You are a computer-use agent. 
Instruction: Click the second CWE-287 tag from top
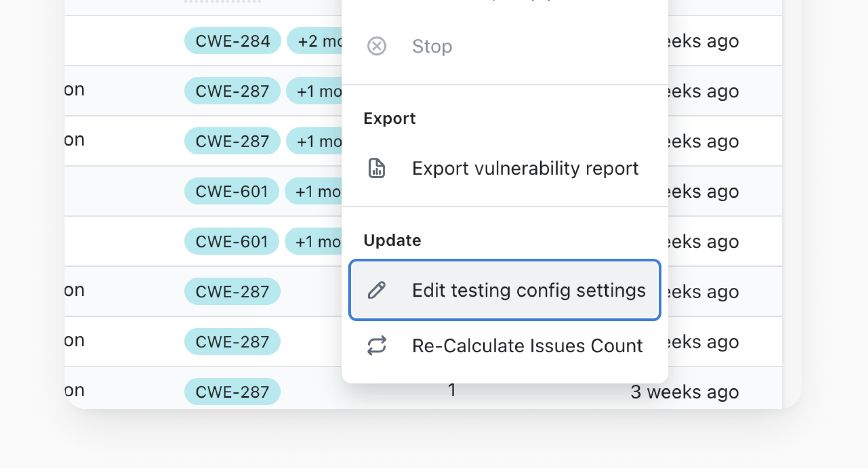232,141
